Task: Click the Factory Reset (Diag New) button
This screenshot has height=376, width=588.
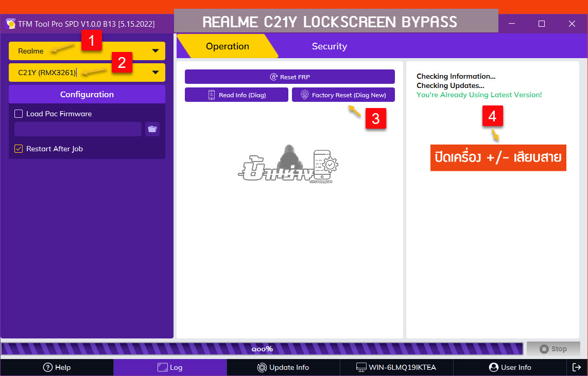Action: point(343,95)
